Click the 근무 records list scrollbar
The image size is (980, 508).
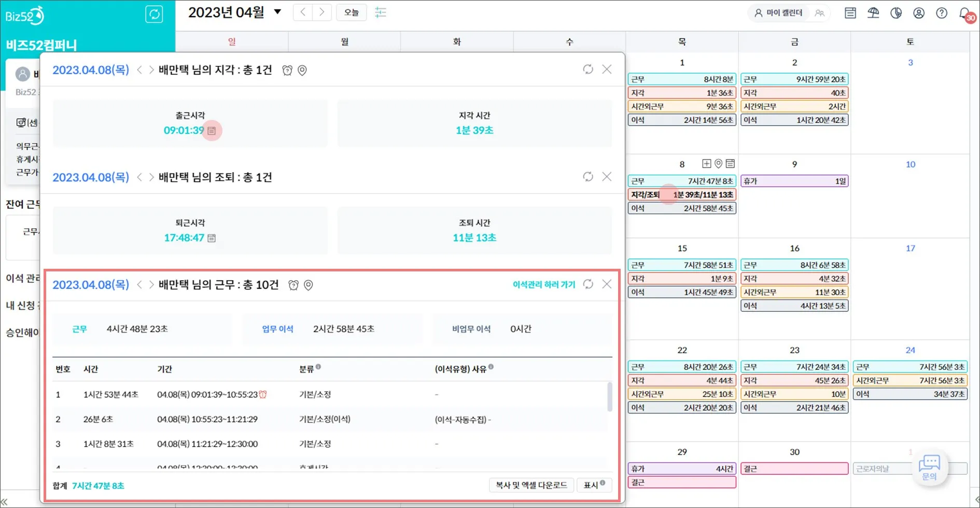click(609, 397)
